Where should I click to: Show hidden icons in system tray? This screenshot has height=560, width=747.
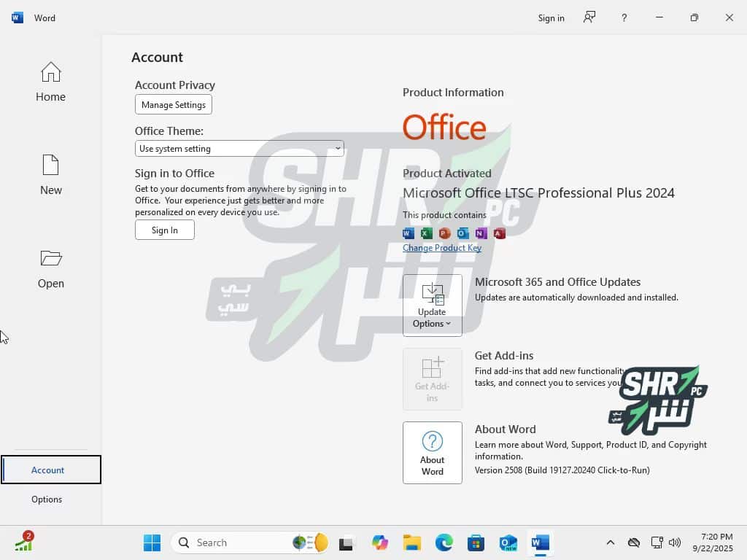click(x=611, y=542)
